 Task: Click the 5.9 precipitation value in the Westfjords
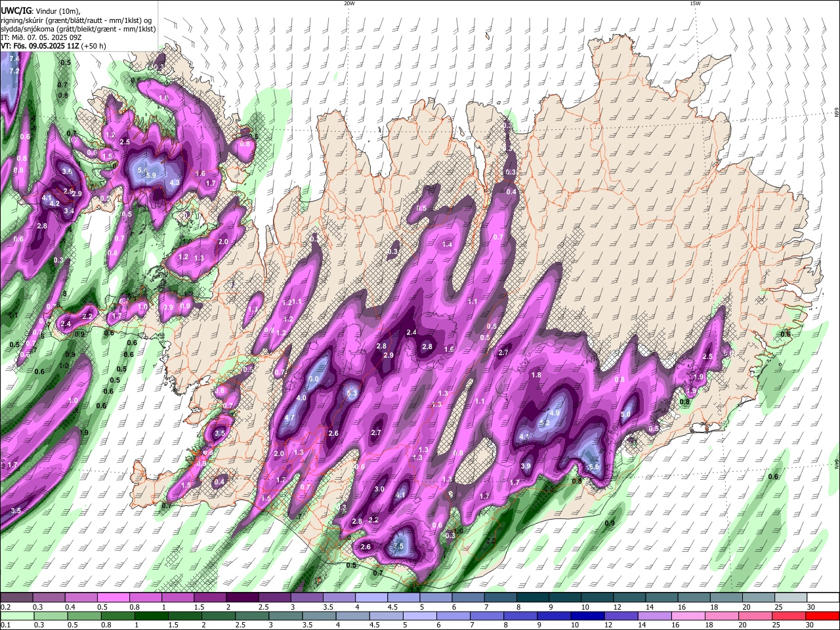[151, 175]
